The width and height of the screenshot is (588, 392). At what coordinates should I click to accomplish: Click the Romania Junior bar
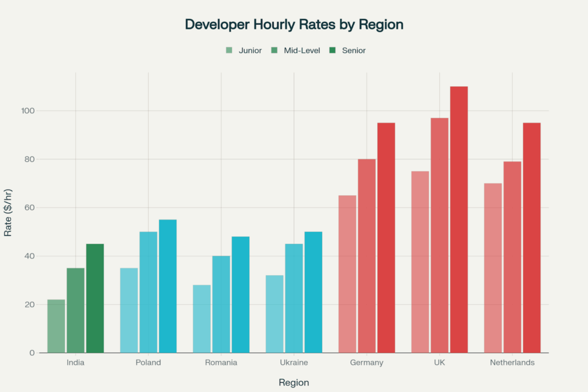click(x=202, y=318)
